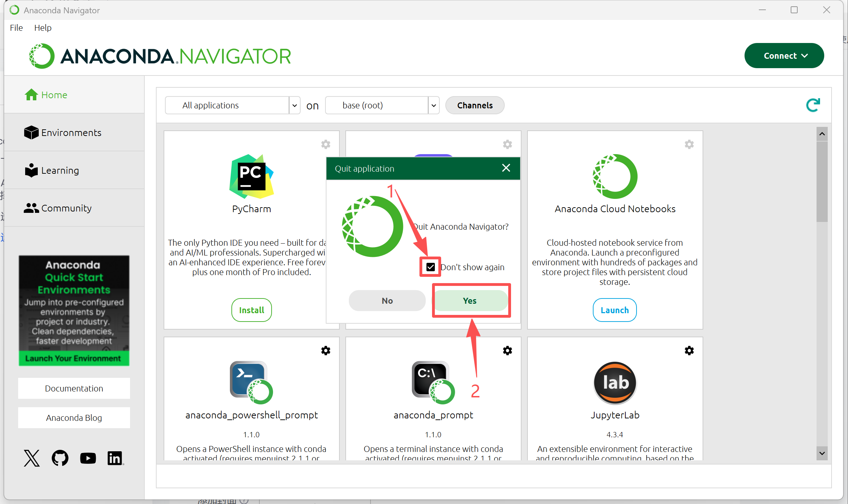This screenshot has width=848, height=504.
Task: Refresh the applications list
Action: [x=813, y=105]
